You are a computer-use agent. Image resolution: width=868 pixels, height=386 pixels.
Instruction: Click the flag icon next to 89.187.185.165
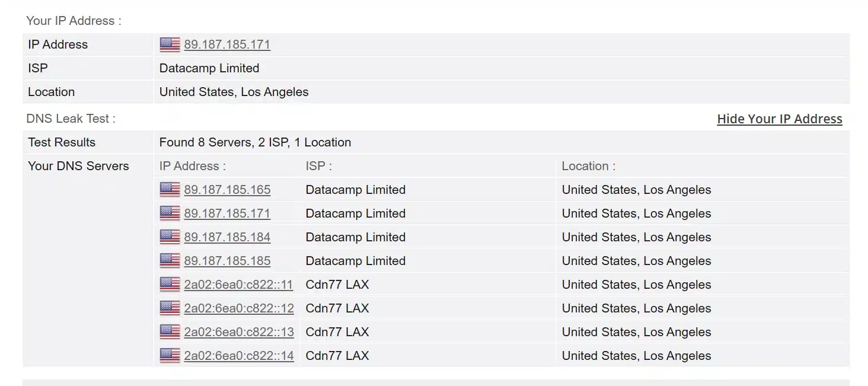coord(170,190)
